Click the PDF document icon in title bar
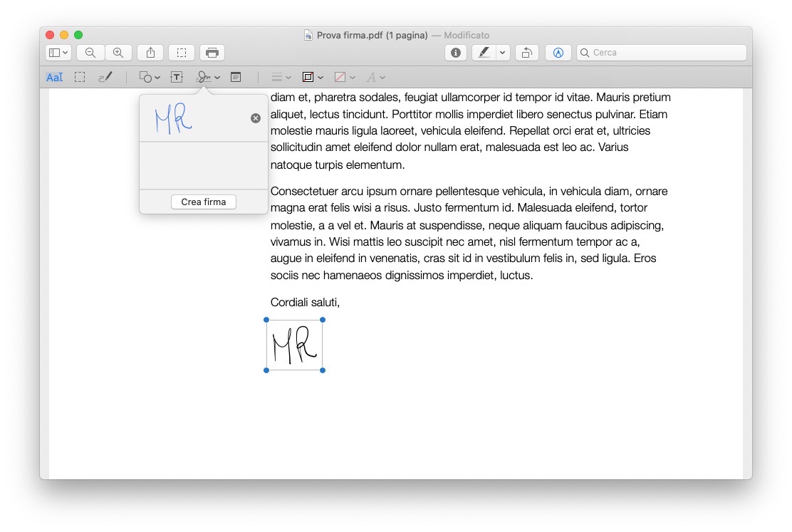The height and width of the screenshot is (532, 792). click(308, 36)
